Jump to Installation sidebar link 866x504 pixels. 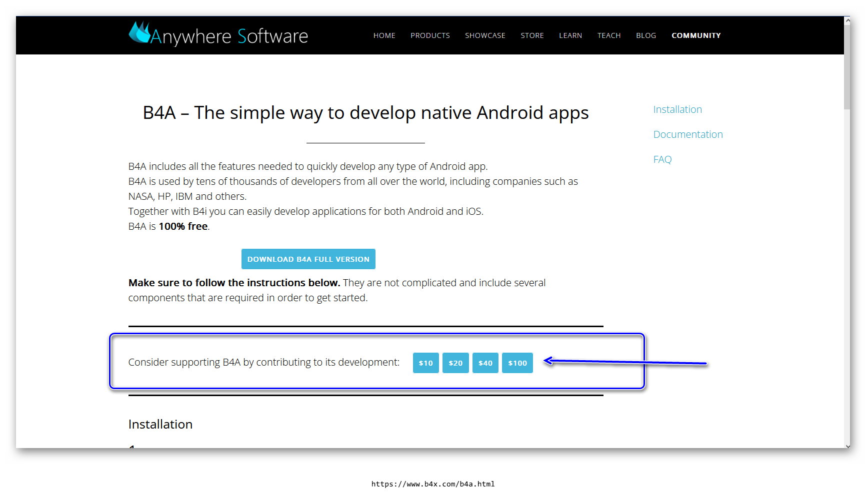[x=677, y=109]
